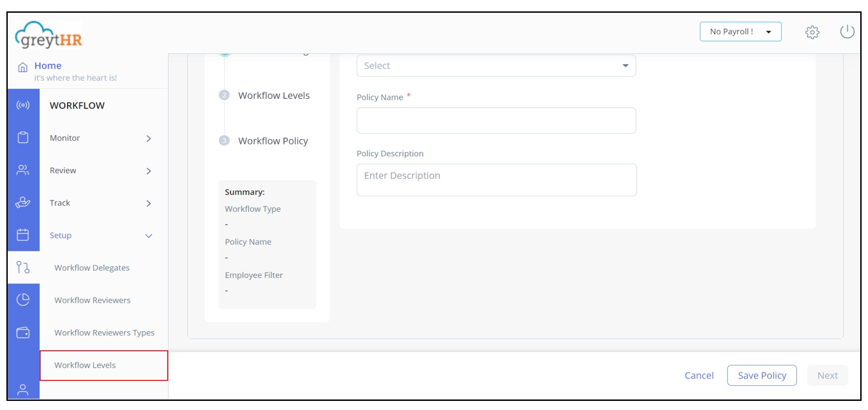The width and height of the screenshot is (868, 410).
Task: Open Workflow Delegates submenu
Action: tap(92, 267)
